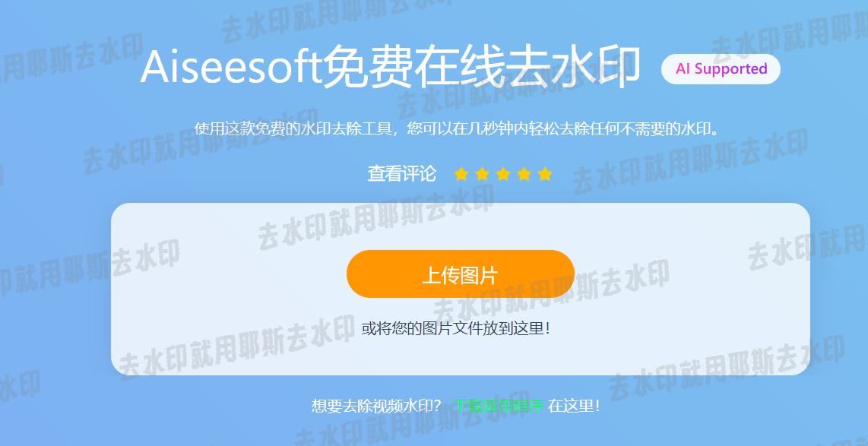Viewport: 868px width, 446px height.
Task: Click the AI Supported badge
Action: tap(721, 69)
